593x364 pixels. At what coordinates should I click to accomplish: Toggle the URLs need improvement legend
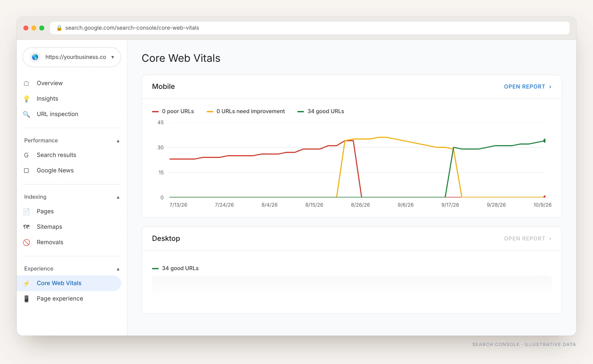point(246,111)
